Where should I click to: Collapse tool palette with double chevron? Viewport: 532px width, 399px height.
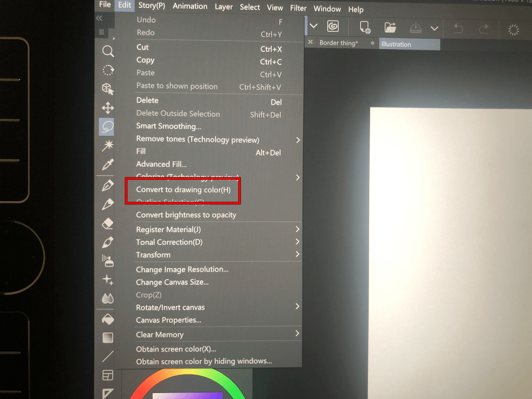99,18
